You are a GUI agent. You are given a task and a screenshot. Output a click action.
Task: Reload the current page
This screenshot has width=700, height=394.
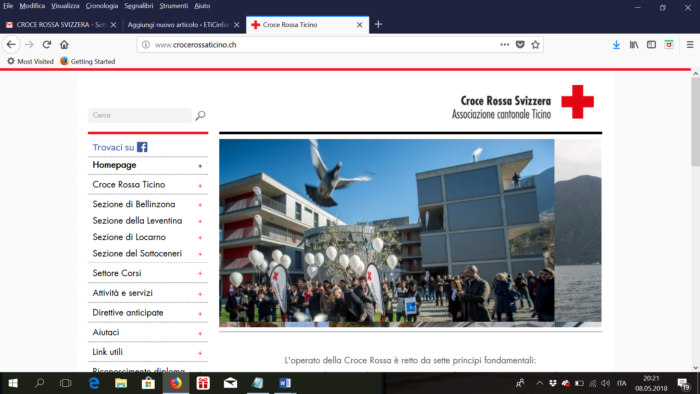pos(47,45)
